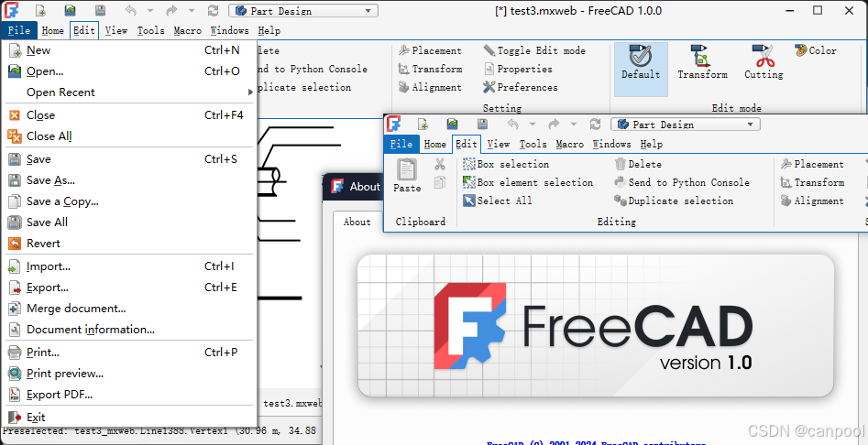The image size is (868, 445).
Task: Open the View tab in main window
Action: click(116, 31)
